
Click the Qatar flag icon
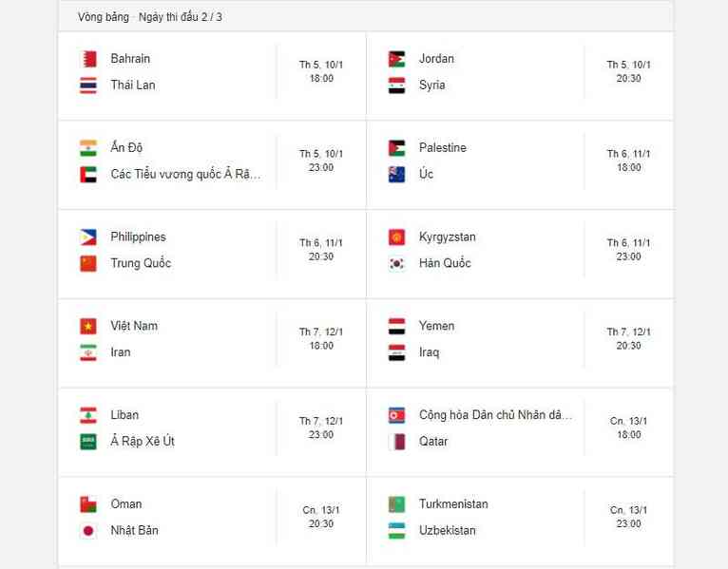pos(396,442)
